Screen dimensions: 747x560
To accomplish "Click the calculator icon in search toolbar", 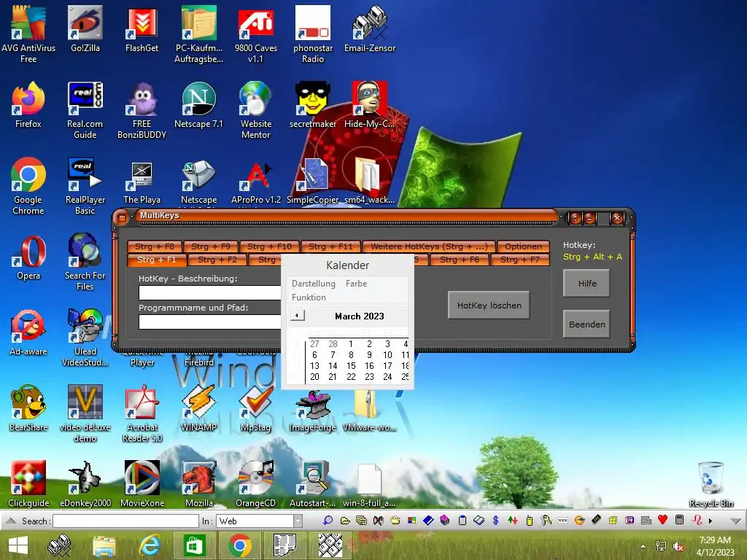I will (680, 520).
